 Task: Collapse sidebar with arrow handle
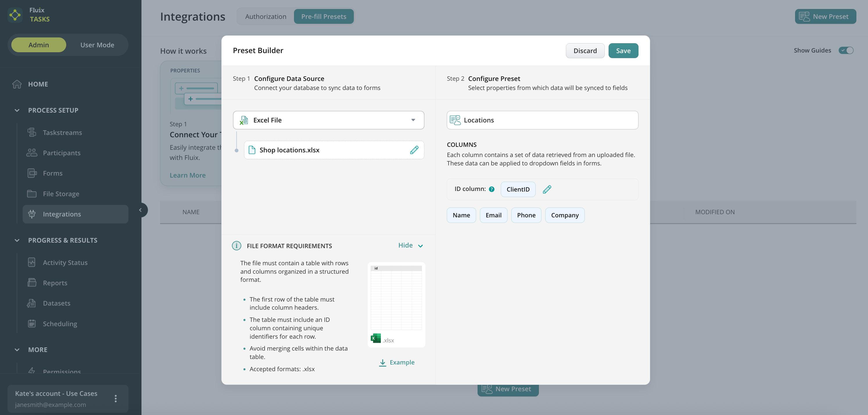141,210
